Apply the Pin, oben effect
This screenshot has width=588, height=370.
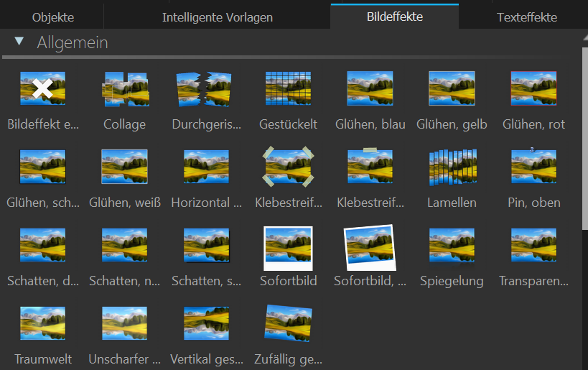point(533,167)
